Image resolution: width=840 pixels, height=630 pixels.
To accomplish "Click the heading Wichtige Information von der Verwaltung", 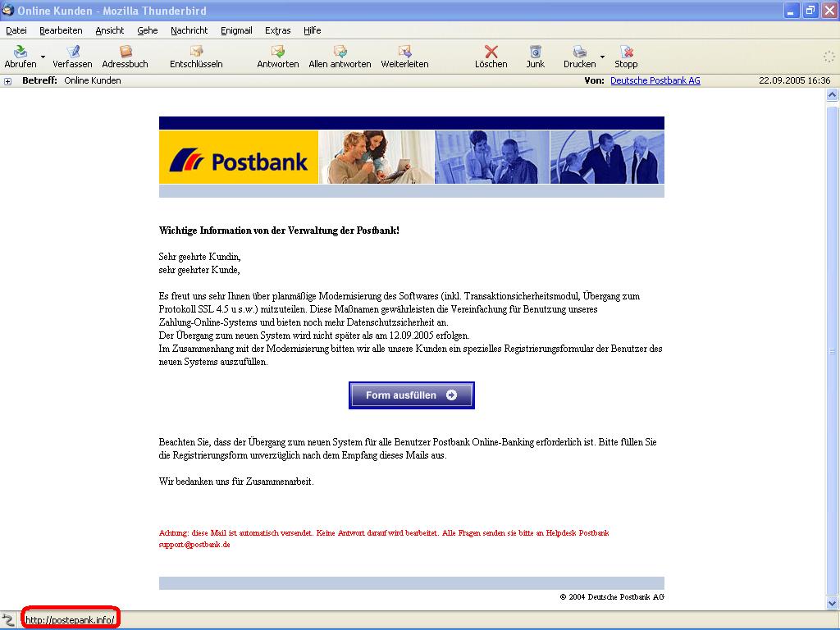I will point(279,231).
